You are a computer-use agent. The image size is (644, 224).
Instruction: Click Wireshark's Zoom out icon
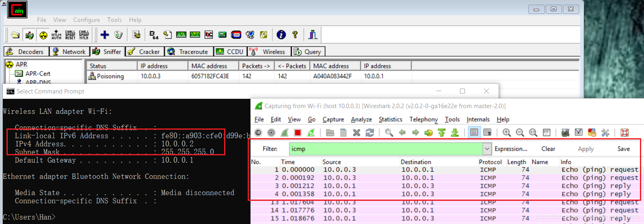coord(520,133)
